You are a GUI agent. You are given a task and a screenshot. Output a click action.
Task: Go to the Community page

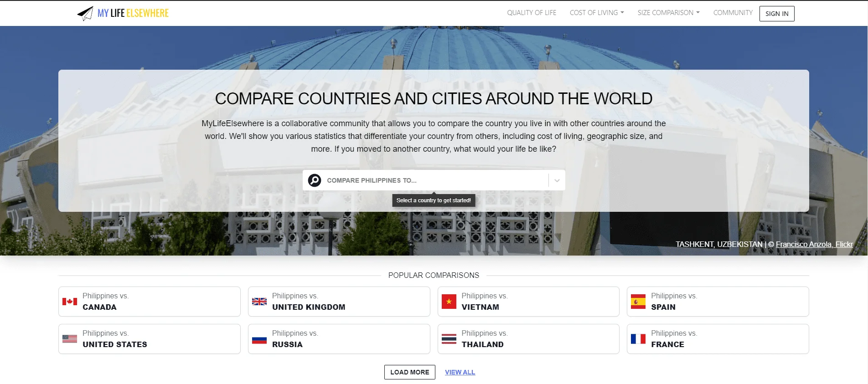coord(733,13)
